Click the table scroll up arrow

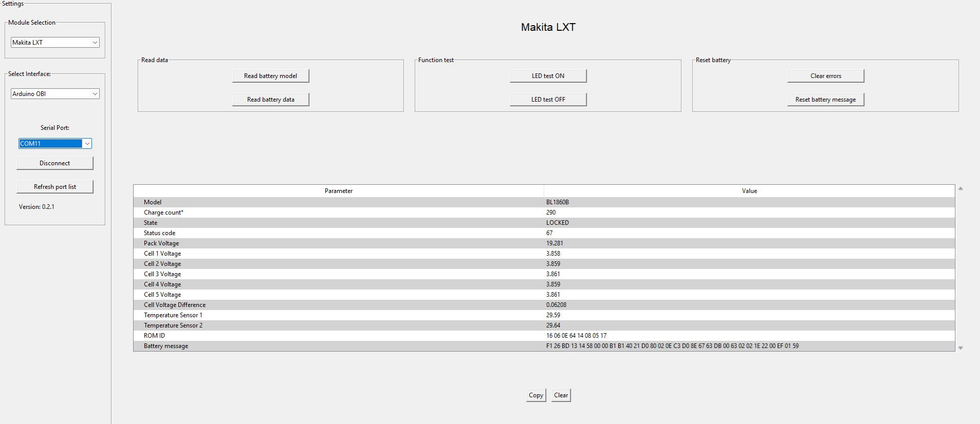coord(960,189)
